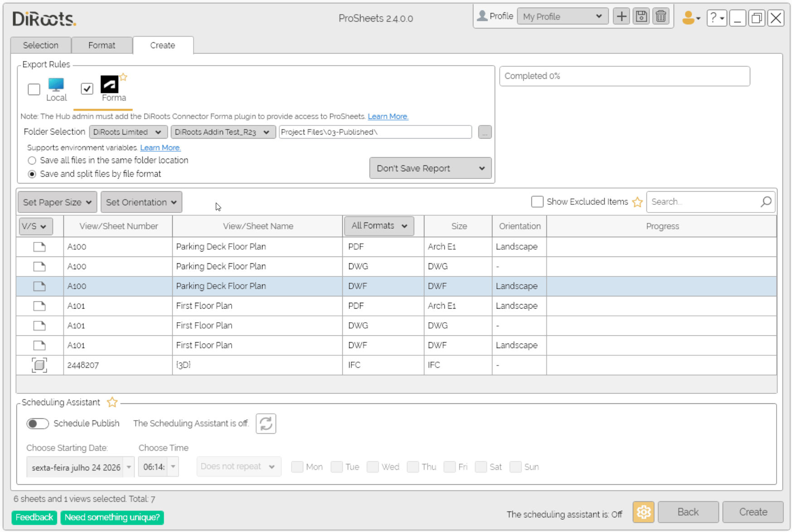Click the green Feedback button

(34, 517)
